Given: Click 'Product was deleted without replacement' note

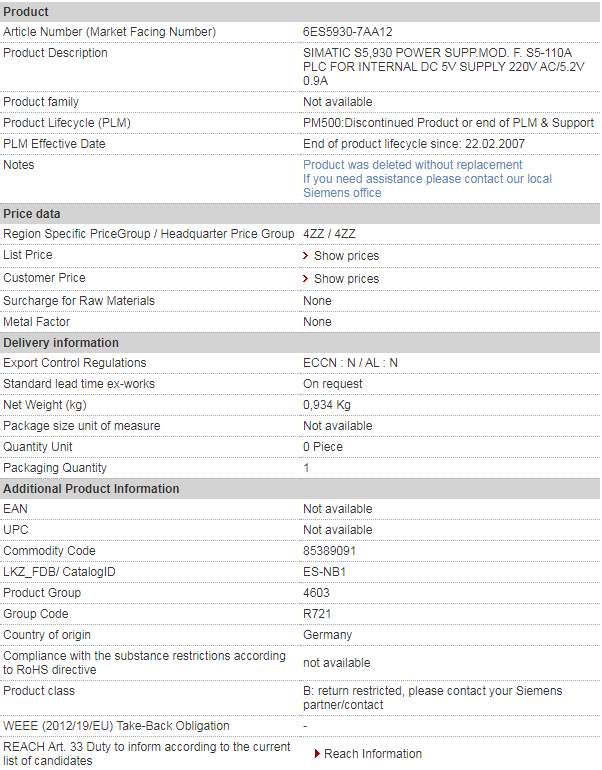Looking at the screenshot, I should click(x=413, y=165).
